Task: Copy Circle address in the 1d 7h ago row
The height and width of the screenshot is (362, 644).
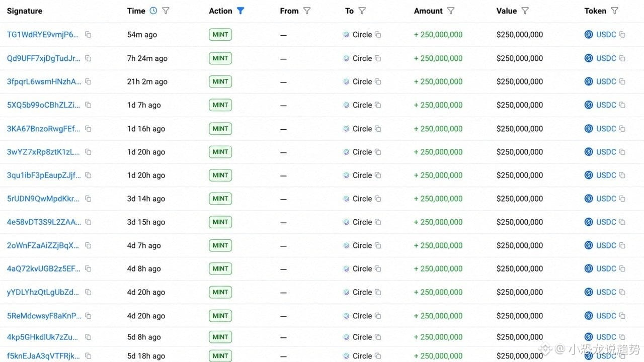Action: pos(378,105)
